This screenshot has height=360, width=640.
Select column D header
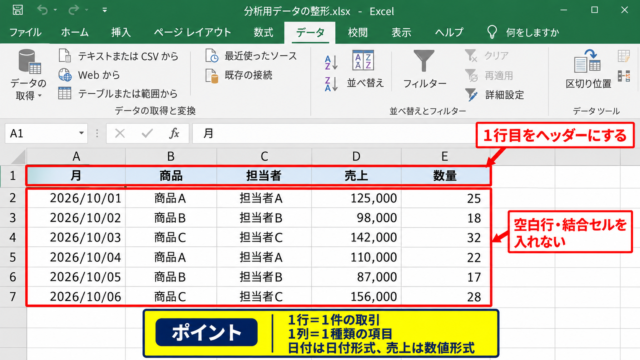coord(356,156)
